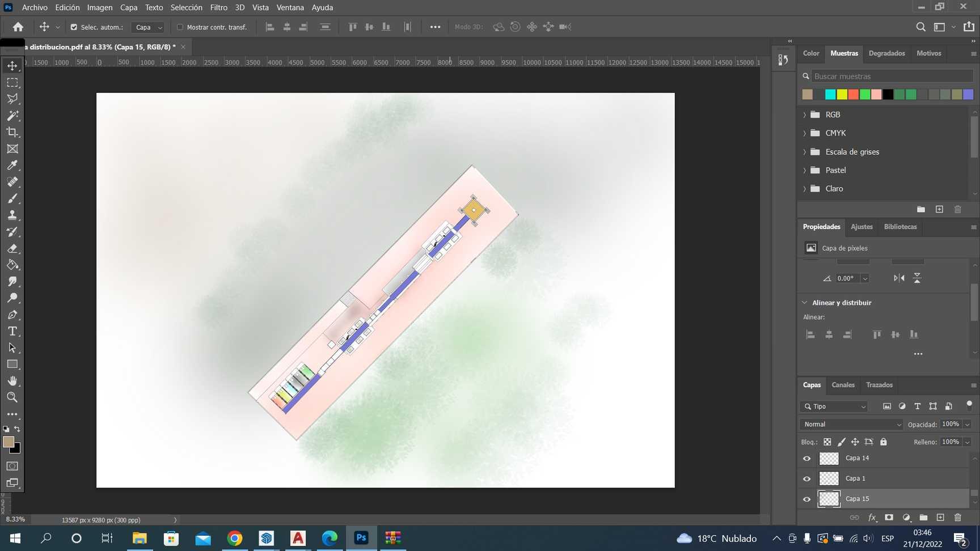Select the Healing Brush tool
The image size is (980, 551).
click(x=12, y=182)
